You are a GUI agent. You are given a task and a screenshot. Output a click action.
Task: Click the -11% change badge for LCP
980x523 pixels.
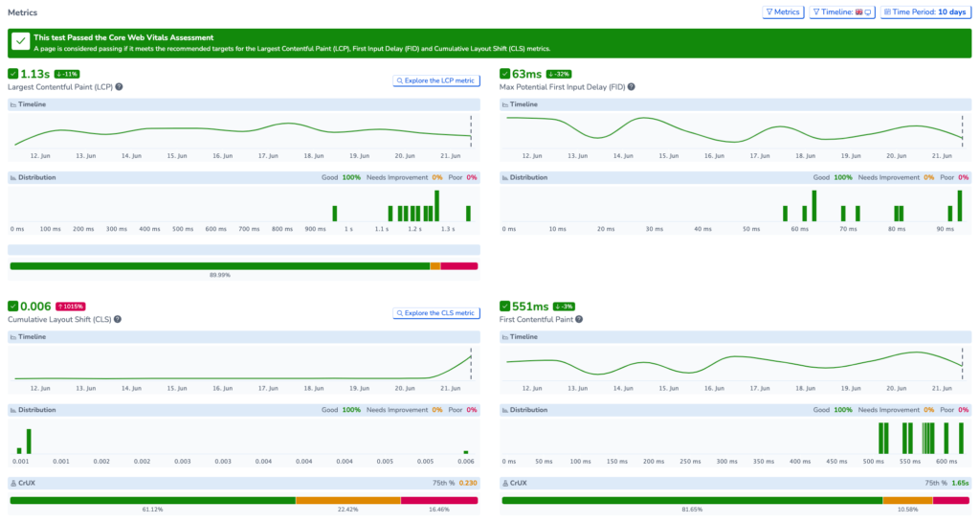click(67, 74)
